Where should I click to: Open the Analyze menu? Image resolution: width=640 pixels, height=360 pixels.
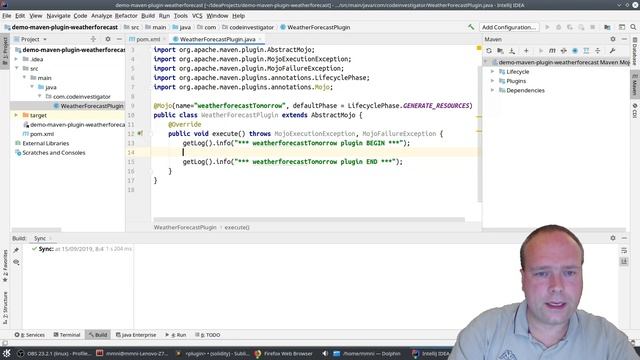click(102, 16)
